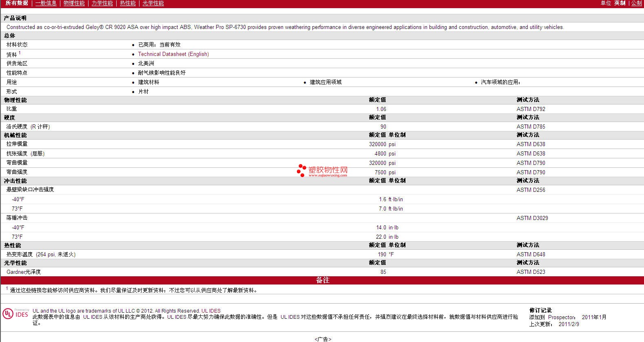This screenshot has width=644, height=342.
Task: Click the <广告> label at bottom
Action: (x=323, y=339)
